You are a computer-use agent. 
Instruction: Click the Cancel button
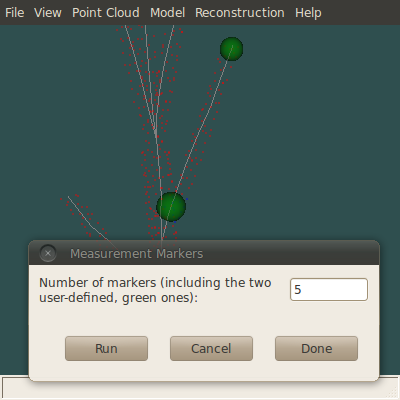pos(211,348)
